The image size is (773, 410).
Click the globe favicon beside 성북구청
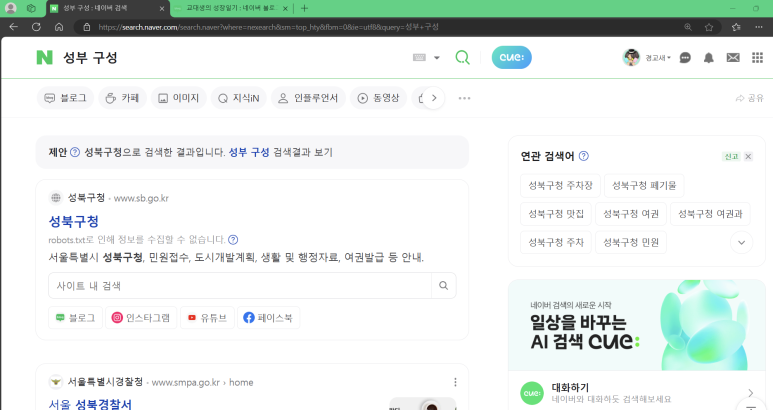pyautogui.click(x=56, y=198)
